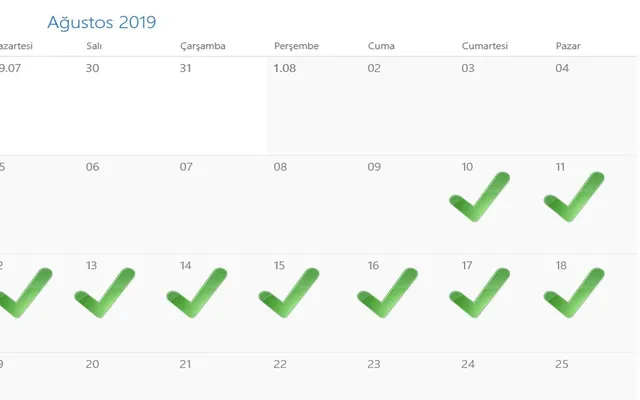Screen dimensions: 640x400
Task: Click the Çarşamba column header
Action: 202,46
